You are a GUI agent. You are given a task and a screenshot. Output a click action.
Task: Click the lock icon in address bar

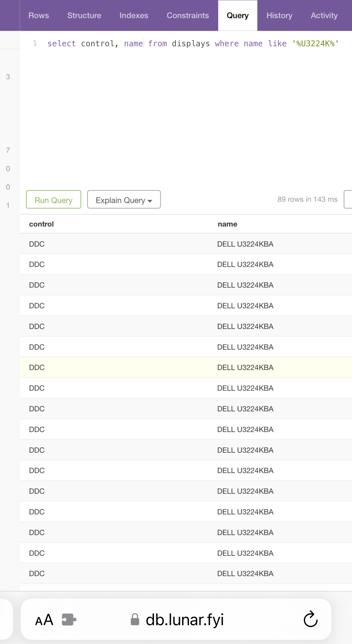(x=135, y=620)
